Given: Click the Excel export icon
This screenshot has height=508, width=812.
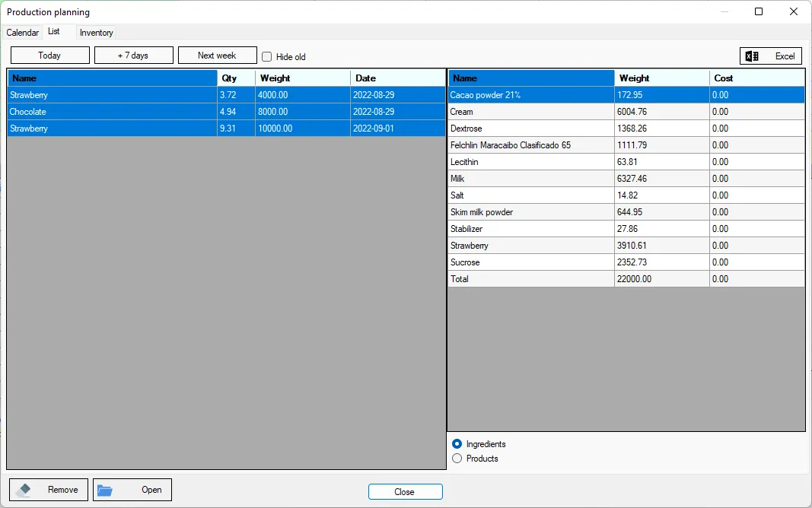Looking at the screenshot, I should [x=752, y=56].
